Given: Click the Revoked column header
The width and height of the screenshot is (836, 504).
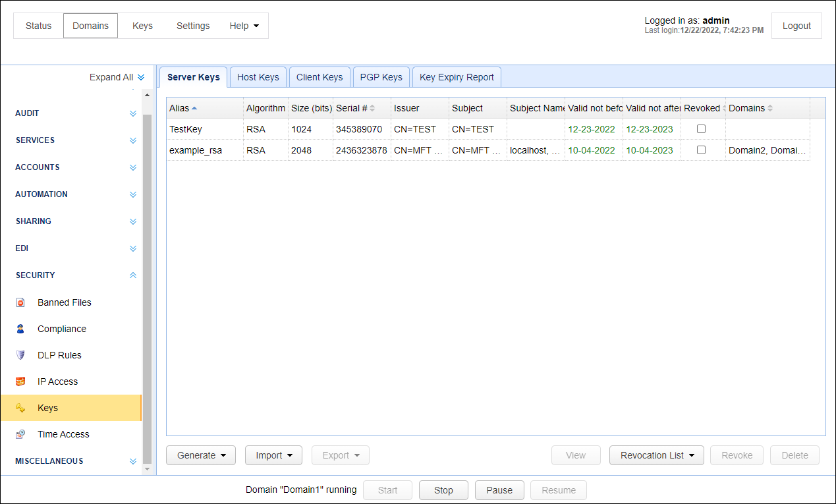Looking at the screenshot, I should click(702, 108).
